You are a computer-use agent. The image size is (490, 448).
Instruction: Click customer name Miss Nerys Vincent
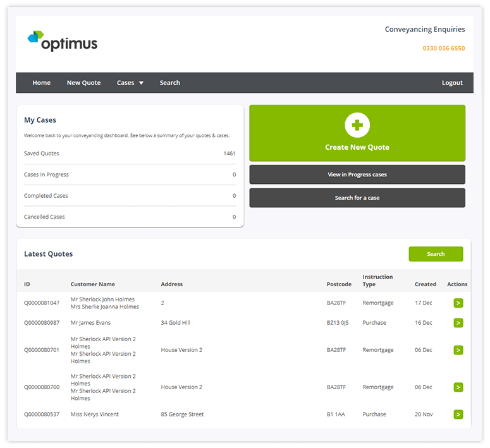95,415
